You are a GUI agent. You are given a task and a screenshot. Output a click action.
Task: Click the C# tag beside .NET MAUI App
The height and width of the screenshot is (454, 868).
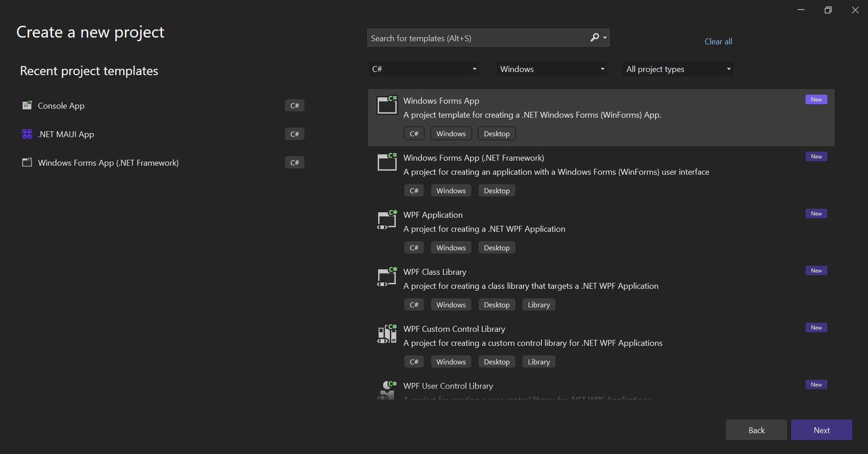tap(294, 134)
